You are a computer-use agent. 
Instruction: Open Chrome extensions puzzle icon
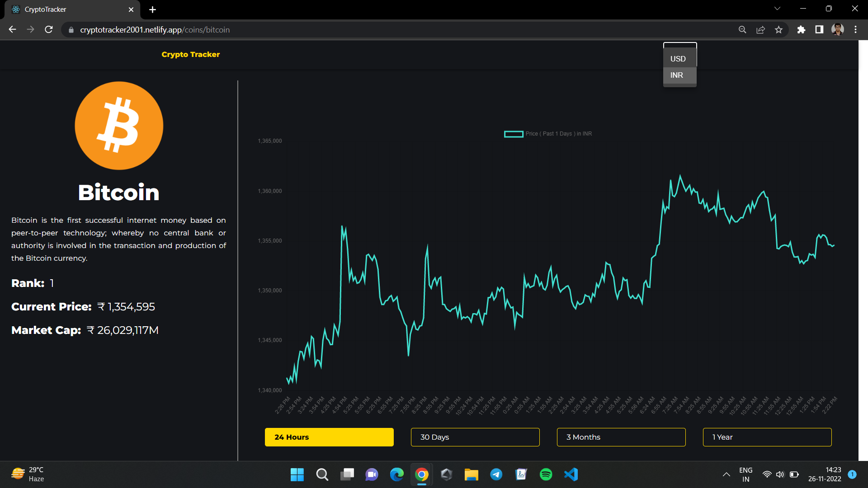pos(801,29)
